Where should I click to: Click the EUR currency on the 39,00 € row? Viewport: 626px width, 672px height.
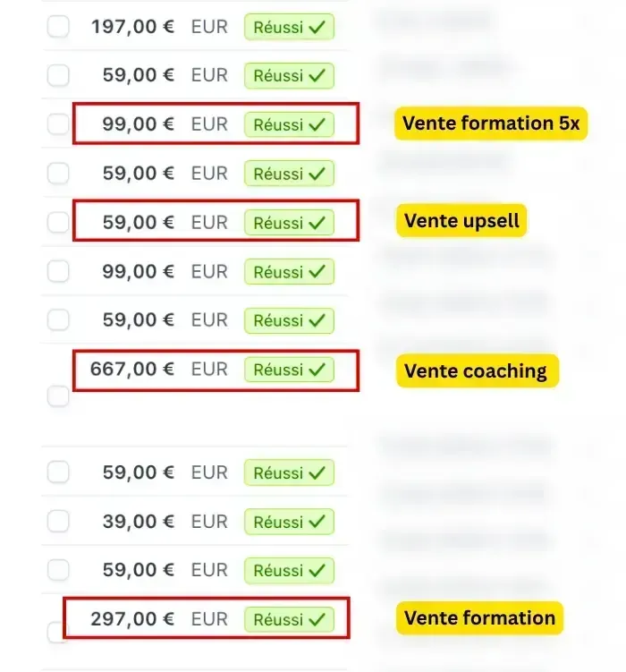209,521
